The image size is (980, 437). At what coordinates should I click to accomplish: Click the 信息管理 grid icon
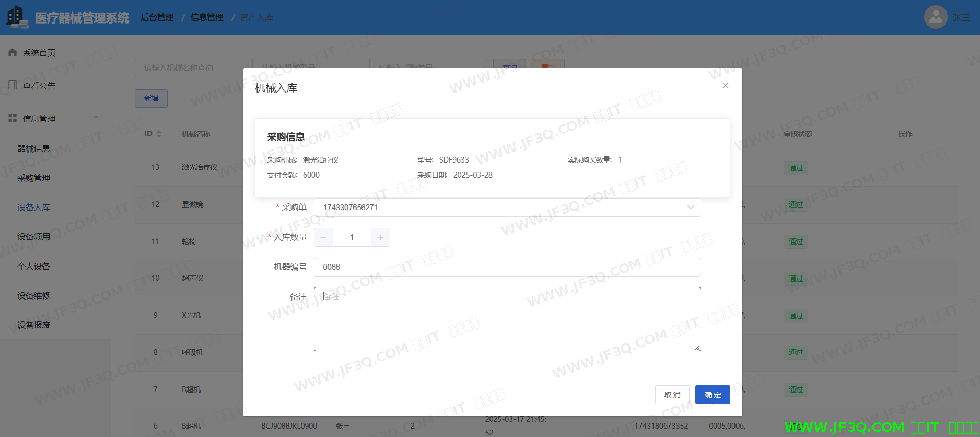pyautogui.click(x=13, y=118)
